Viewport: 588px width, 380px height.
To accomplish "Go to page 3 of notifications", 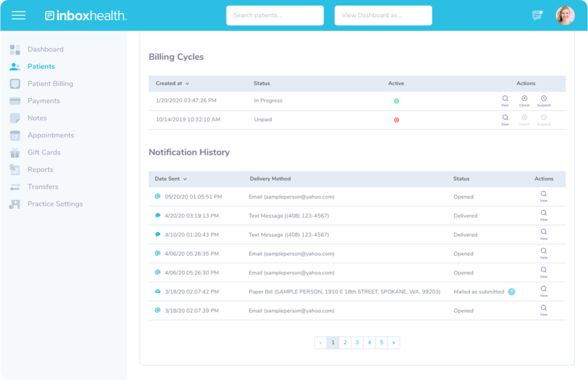I will (357, 343).
